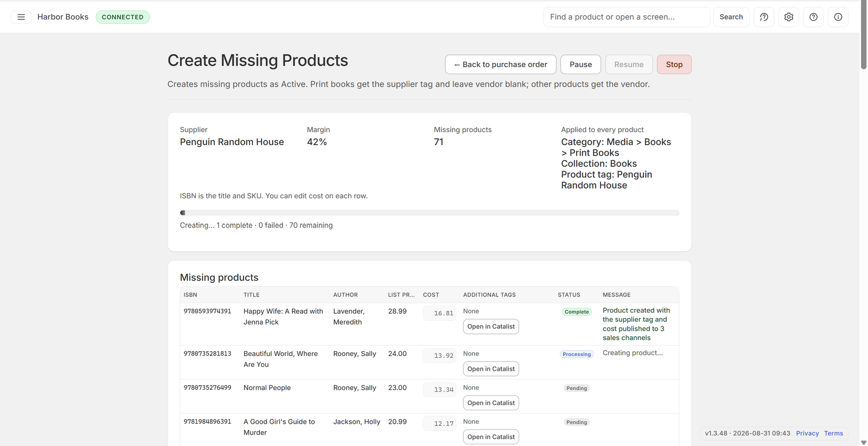This screenshot has width=868, height=446.
Task: Click title 'Normal People'
Action: (x=267, y=387)
